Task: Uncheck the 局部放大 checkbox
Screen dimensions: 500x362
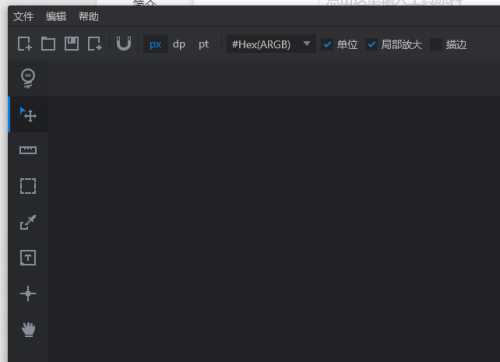Action: pyautogui.click(x=371, y=44)
